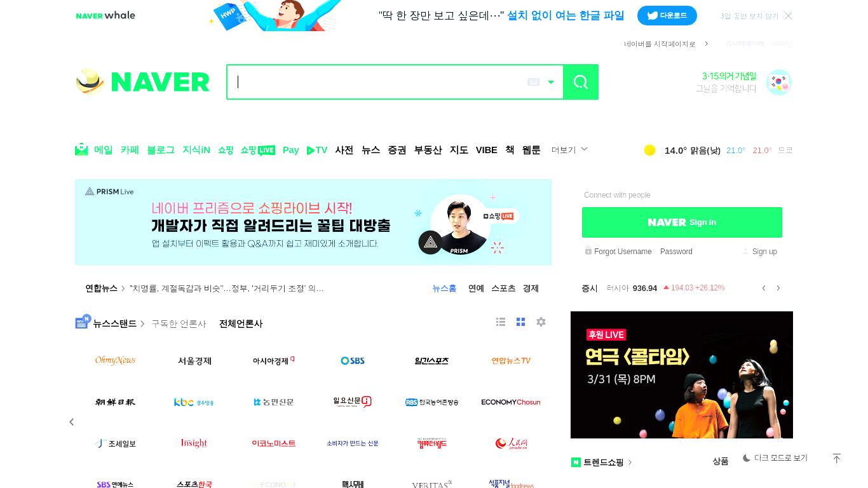Open newsstand settings gear icon
The width and height of the screenshot is (868, 488).
pos(541,322)
